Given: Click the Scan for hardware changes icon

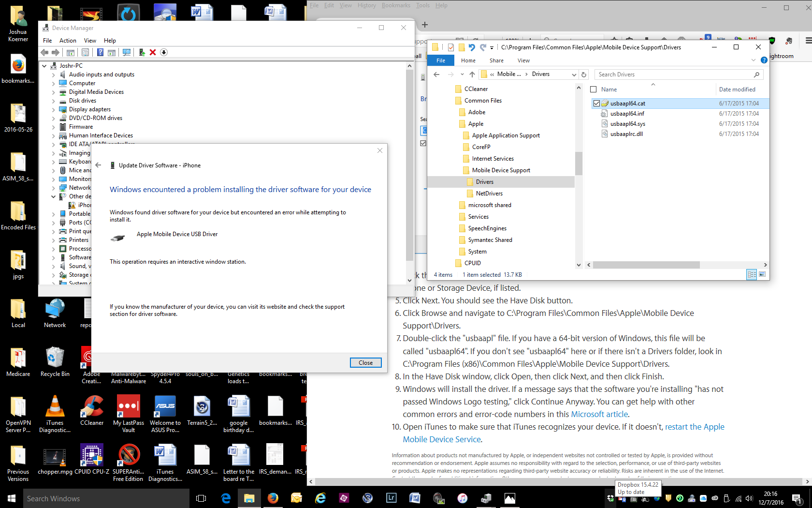Looking at the screenshot, I should pos(127,52).
